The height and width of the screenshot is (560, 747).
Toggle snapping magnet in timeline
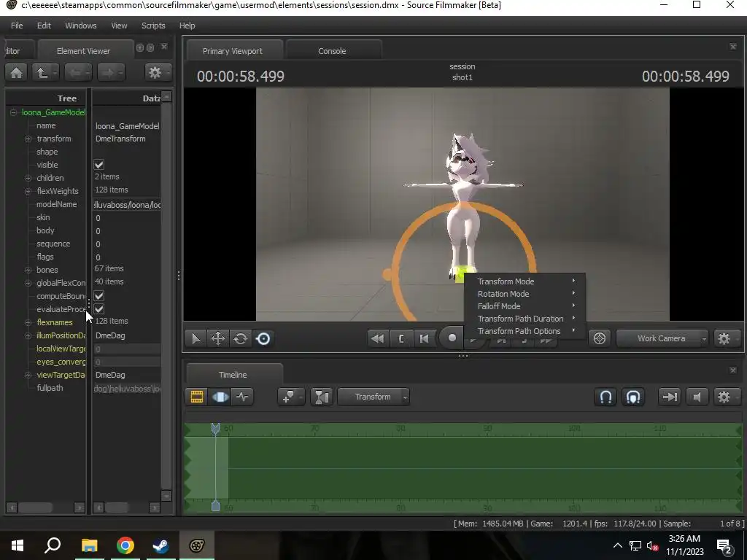tap(605, 397)
